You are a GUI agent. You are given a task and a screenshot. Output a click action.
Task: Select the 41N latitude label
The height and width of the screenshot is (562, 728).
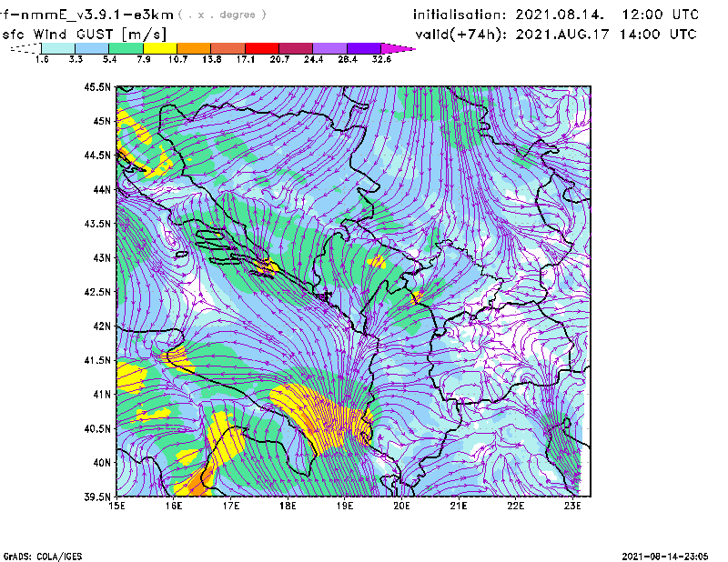point(102,395)
